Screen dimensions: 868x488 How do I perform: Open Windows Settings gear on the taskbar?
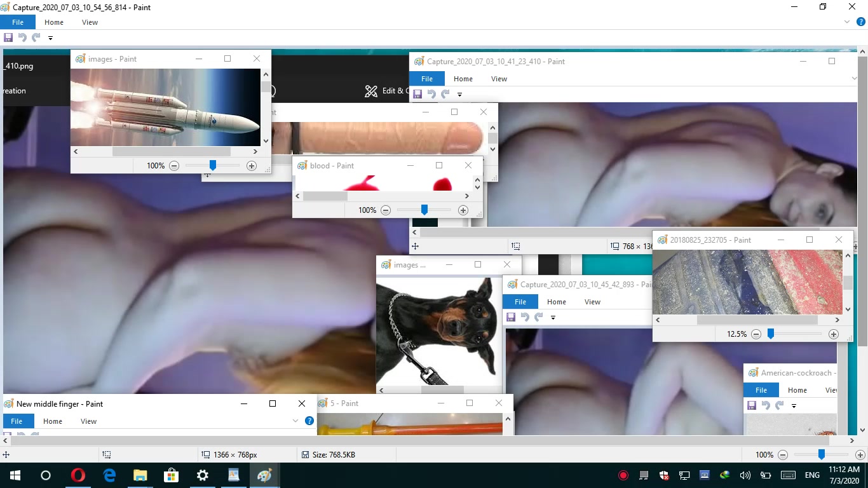pos(202,475)
